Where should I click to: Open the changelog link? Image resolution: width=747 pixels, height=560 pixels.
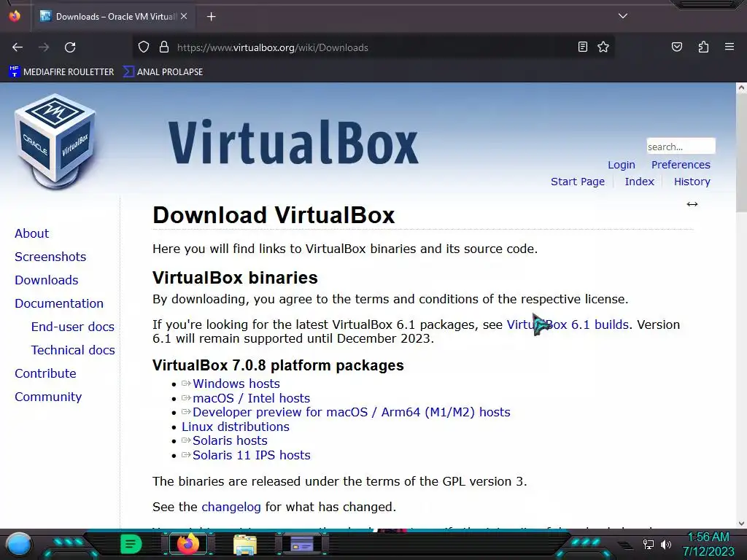pos(231,507)
